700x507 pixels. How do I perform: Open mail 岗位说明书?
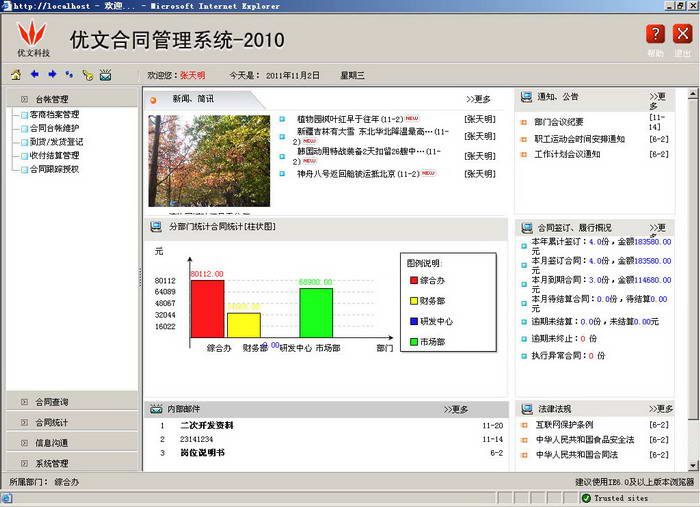202,453
